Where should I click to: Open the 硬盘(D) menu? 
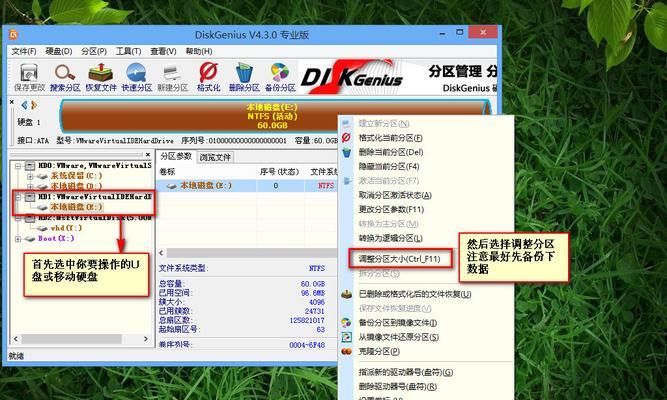tap(59, 51)
